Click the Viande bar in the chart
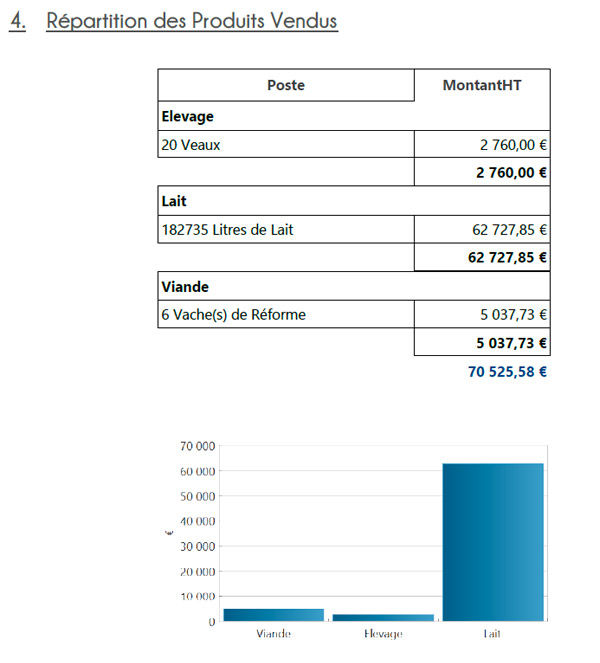 pyautogui.click(x=273, y=615)
